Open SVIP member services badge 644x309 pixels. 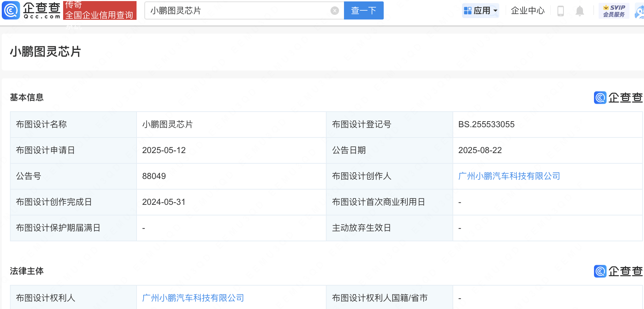tap(614, 11)
